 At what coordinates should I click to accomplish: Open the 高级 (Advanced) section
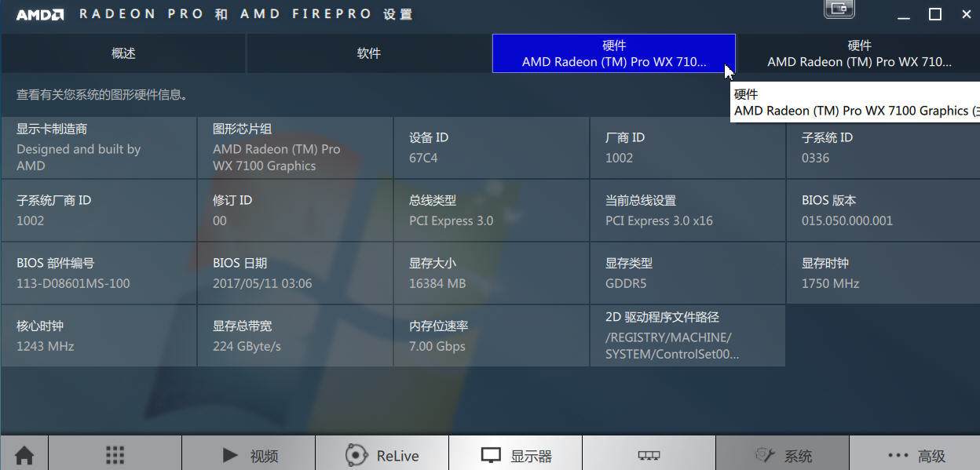coord(915,455)
